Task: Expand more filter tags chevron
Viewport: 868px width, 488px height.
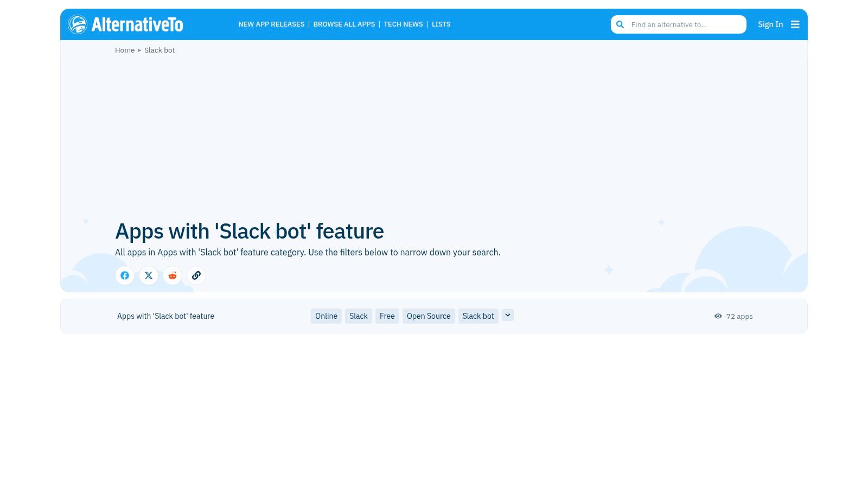Action: 508,315
